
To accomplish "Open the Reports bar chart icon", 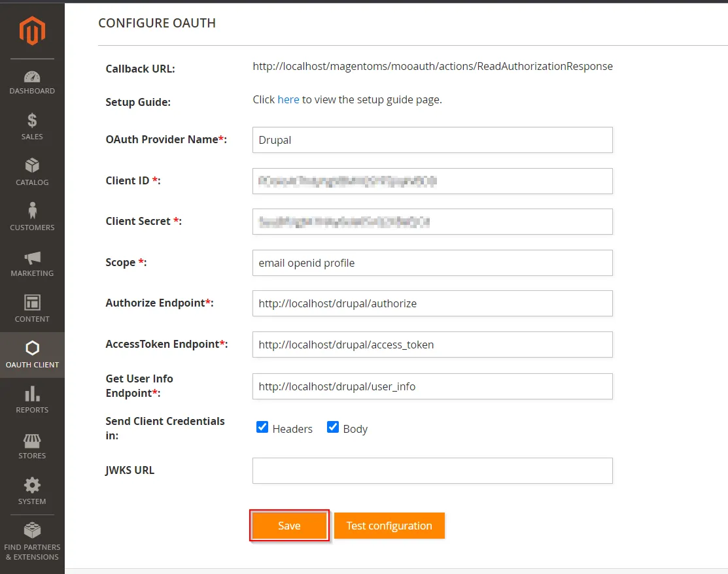I will coord(32,394).
